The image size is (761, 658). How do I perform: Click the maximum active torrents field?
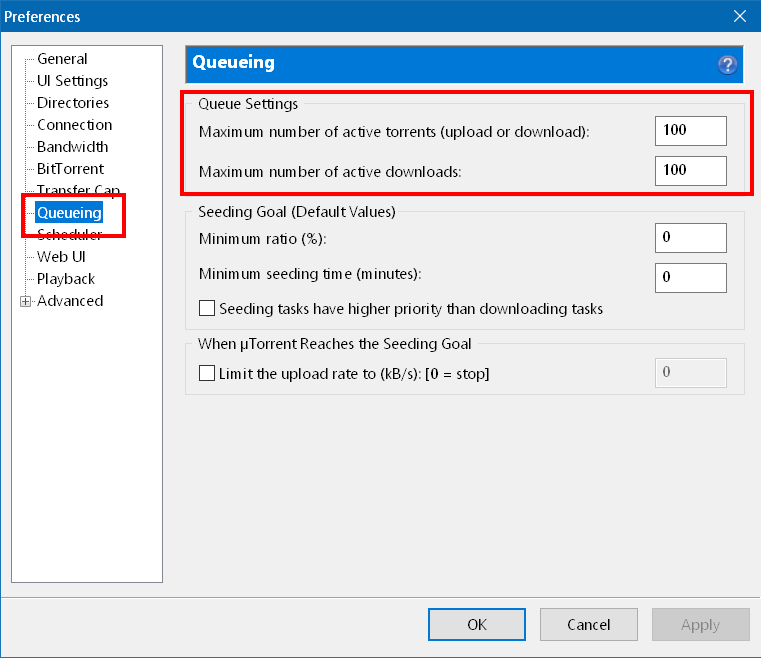[x=690, y=131]
